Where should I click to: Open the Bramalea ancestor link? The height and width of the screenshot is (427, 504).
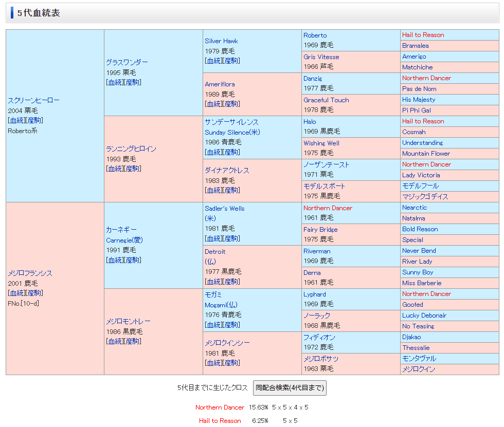tap(416, 46)
